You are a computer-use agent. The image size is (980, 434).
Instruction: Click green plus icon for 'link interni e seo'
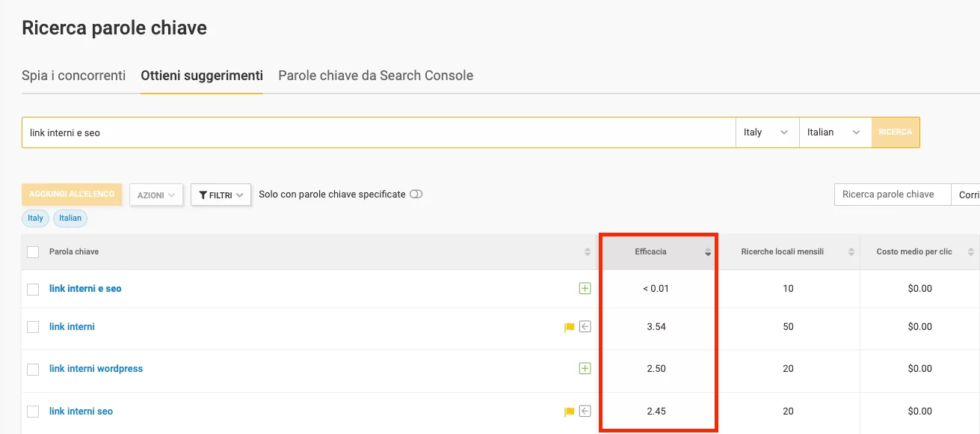pos(585,288)
